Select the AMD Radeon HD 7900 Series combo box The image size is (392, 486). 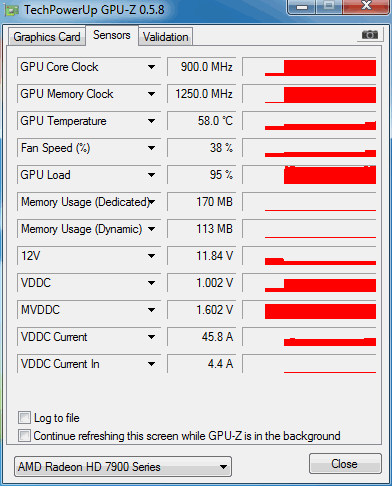point(123,467)
